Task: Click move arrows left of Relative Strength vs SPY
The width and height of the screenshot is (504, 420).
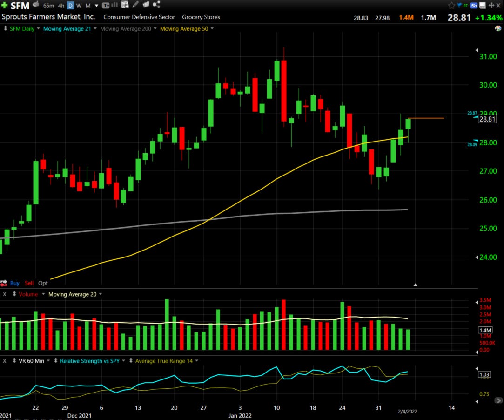Action: (x=55, y=361)
